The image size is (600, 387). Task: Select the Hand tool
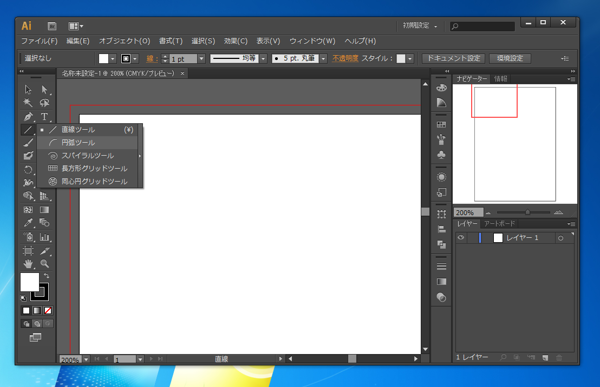(x=28, y=264)
